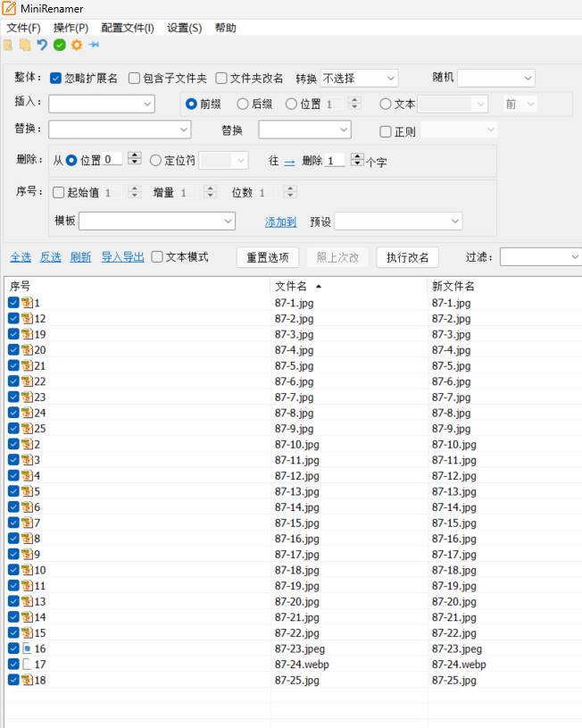Open the 配置文件(I) menu
This screenshot has width=582, height=728.
tap(128, 28)
